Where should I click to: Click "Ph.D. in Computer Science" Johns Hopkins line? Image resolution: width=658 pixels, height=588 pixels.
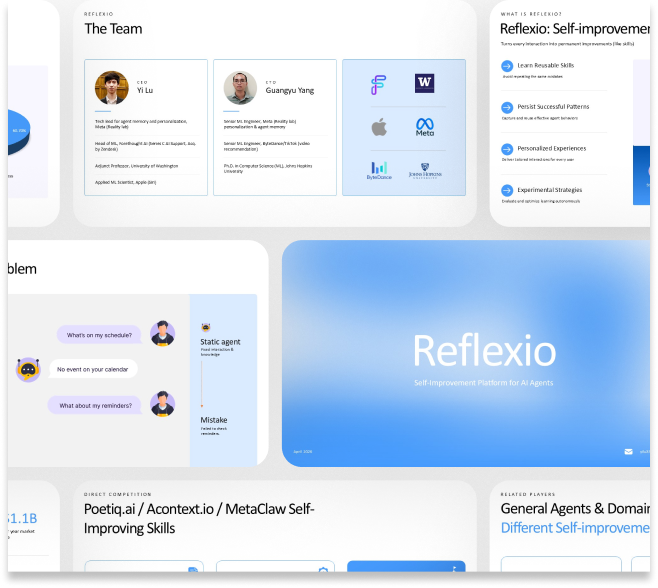(268, 168)
